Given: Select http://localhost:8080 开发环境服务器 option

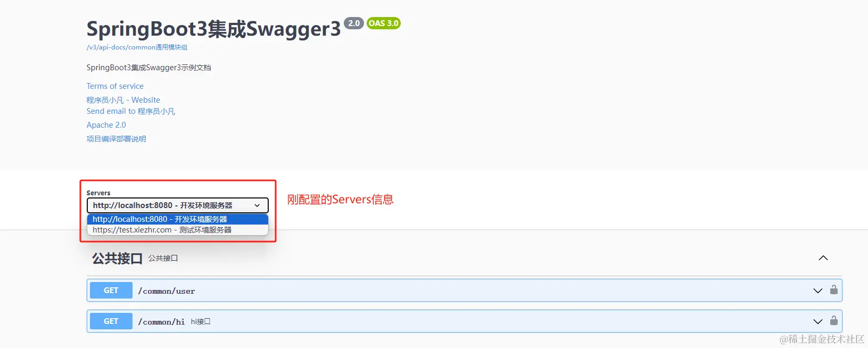Looking at the screenshot, I should tap(178, 219).
